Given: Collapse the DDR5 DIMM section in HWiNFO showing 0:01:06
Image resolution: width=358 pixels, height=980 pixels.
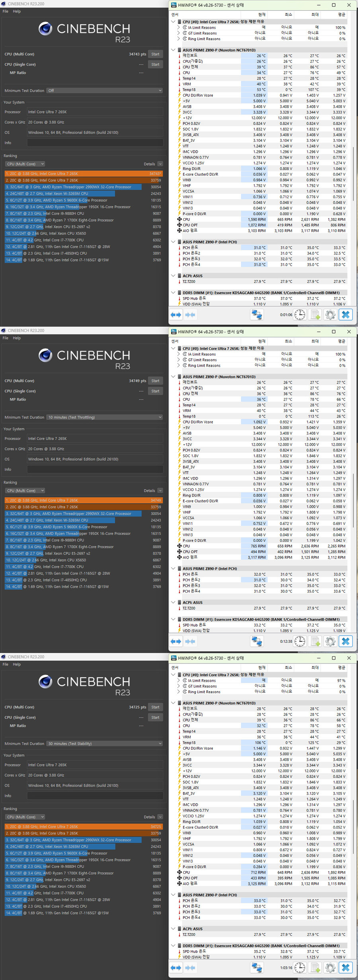Looking at the screenshot, I should coord(173,293).
